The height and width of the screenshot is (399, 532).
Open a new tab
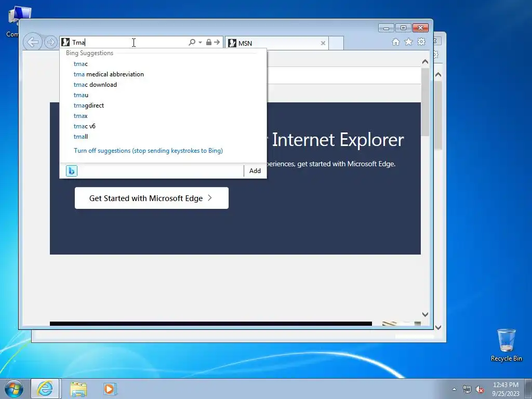coord(336,43)
